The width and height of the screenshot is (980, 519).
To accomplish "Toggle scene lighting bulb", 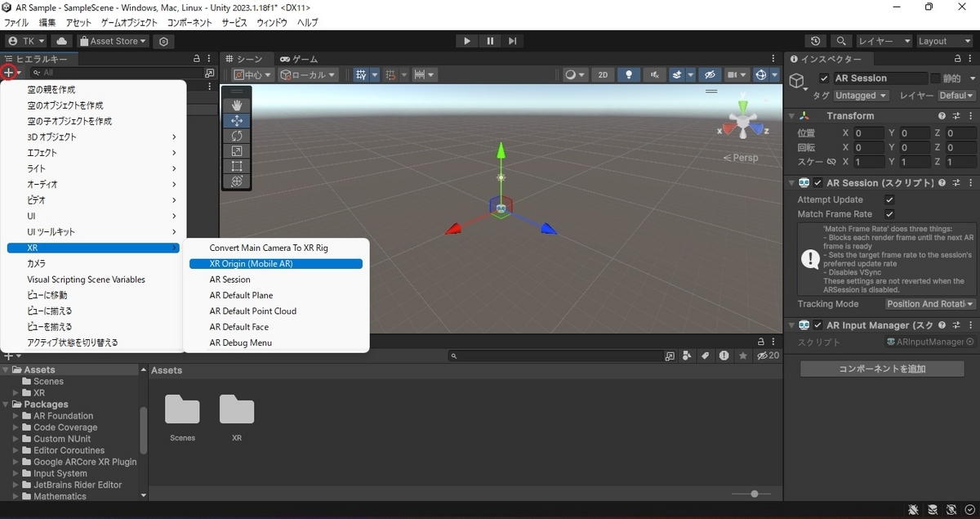I will pyautogui.click(x=628, y=74).
